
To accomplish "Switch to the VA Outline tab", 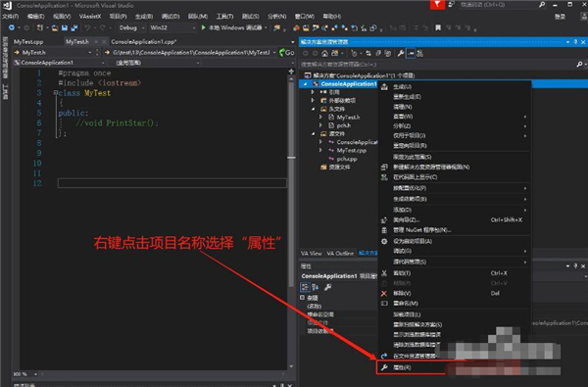I will pyautogui.click(x=340, y=254).
